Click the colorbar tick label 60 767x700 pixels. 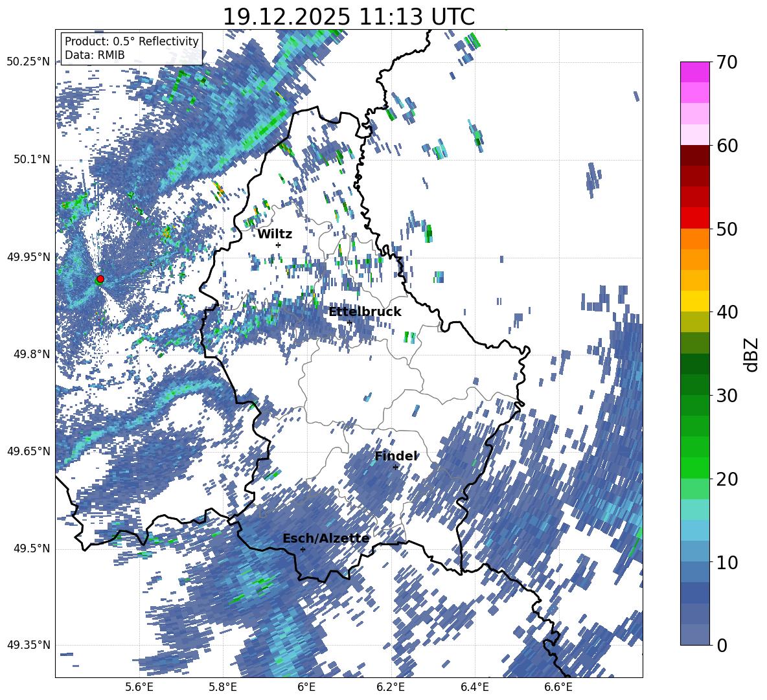pyautogui.click(x=727, y=146)
